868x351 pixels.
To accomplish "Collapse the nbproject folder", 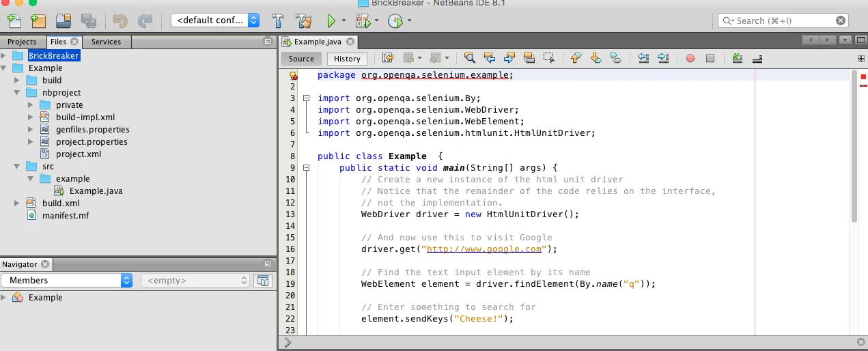I will coord(16,92).
